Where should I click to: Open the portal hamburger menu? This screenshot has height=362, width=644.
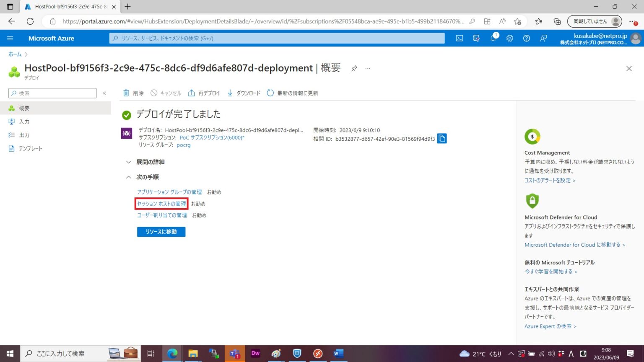(x=10, y=38)
